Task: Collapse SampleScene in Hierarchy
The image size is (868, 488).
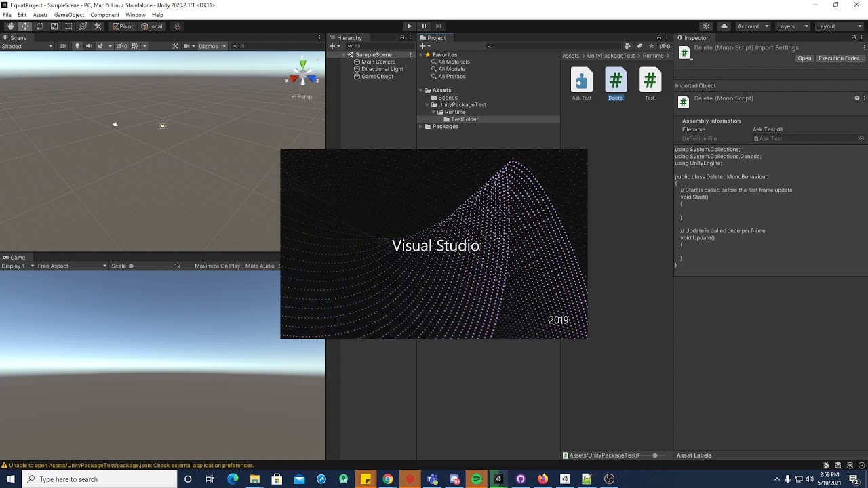Action: 344,55
